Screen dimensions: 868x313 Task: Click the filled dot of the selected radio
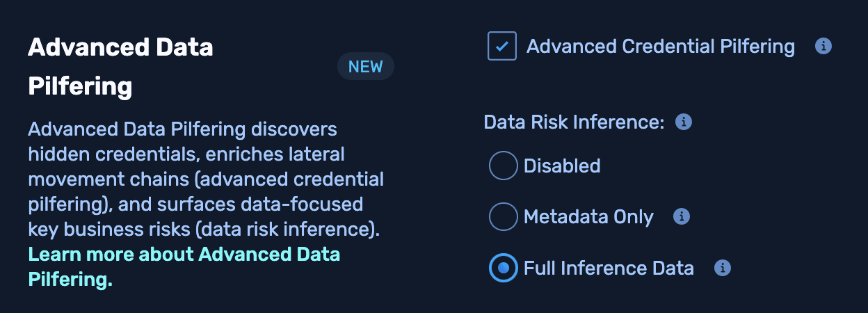tap(503, 268)
